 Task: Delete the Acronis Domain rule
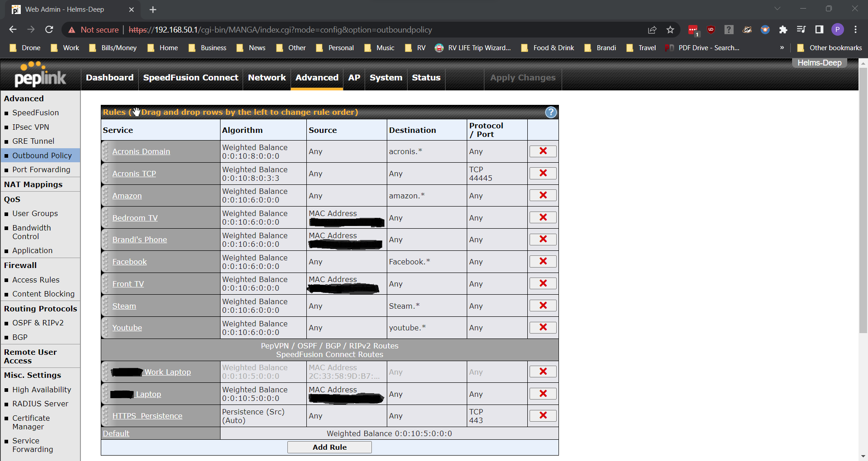click(543, 151)
